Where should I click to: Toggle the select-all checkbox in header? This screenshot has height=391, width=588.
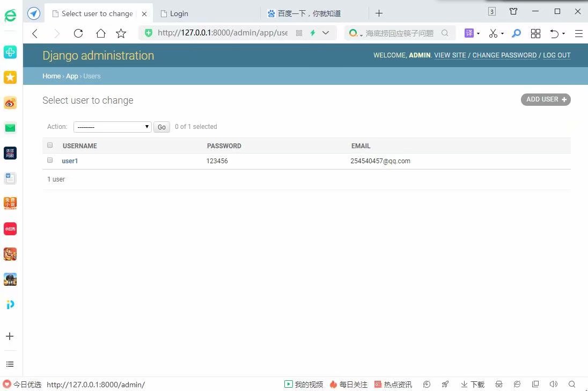50,145
